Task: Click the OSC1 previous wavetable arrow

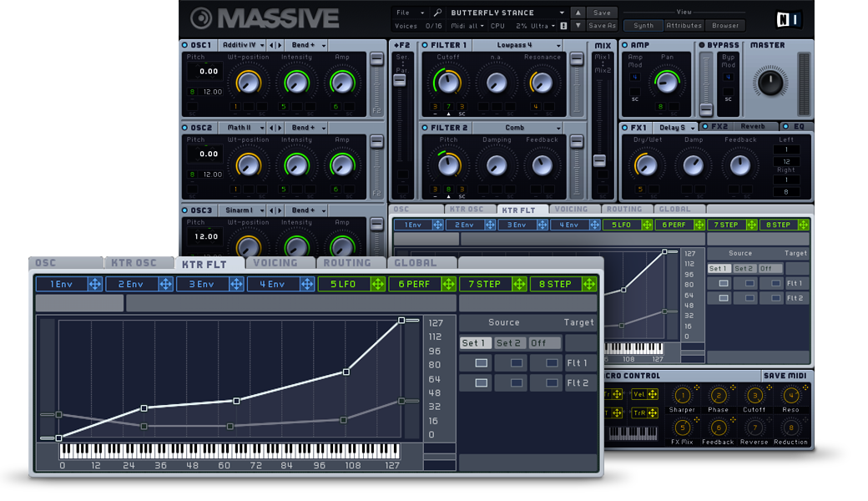Action: (x=272, y=45)
